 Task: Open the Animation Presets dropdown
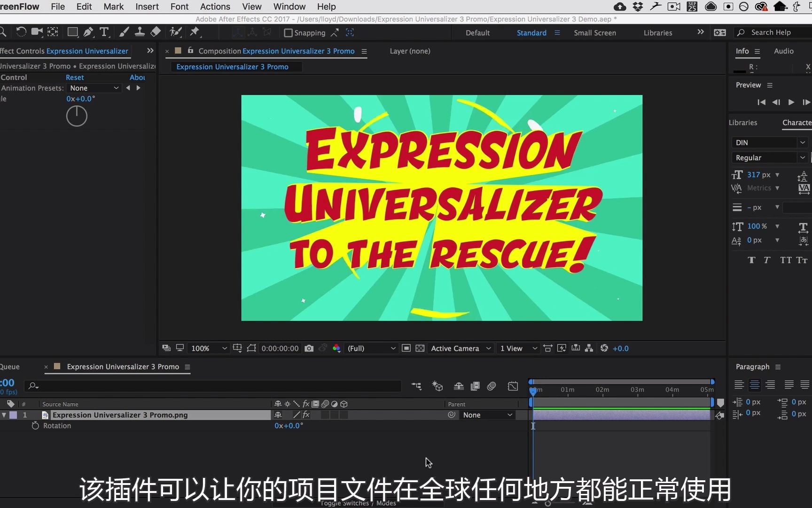(x=94, y=88)
